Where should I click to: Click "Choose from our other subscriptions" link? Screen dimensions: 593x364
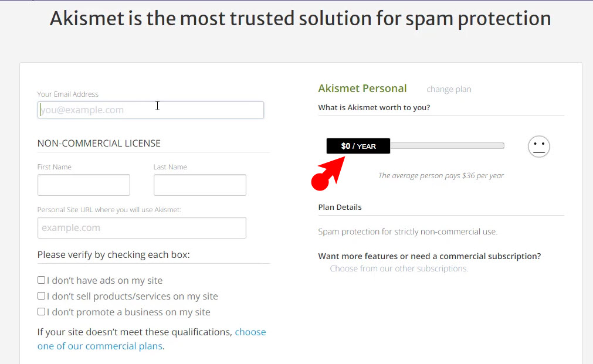399,268
